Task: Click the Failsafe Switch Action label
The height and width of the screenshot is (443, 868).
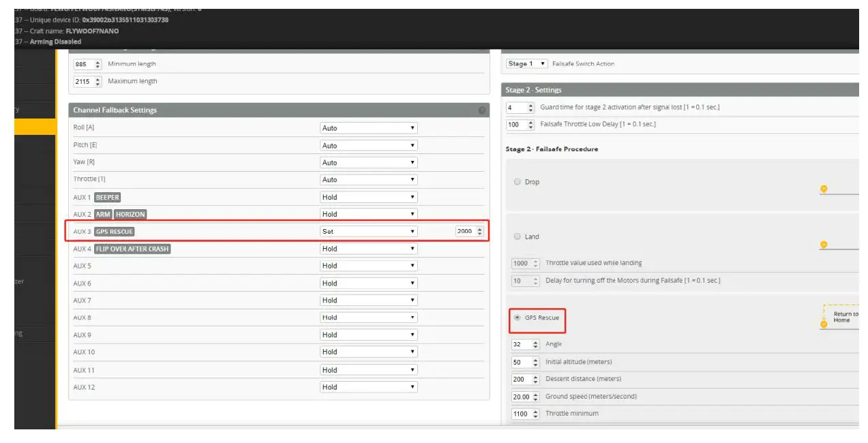Action: [x=583, y=63]
